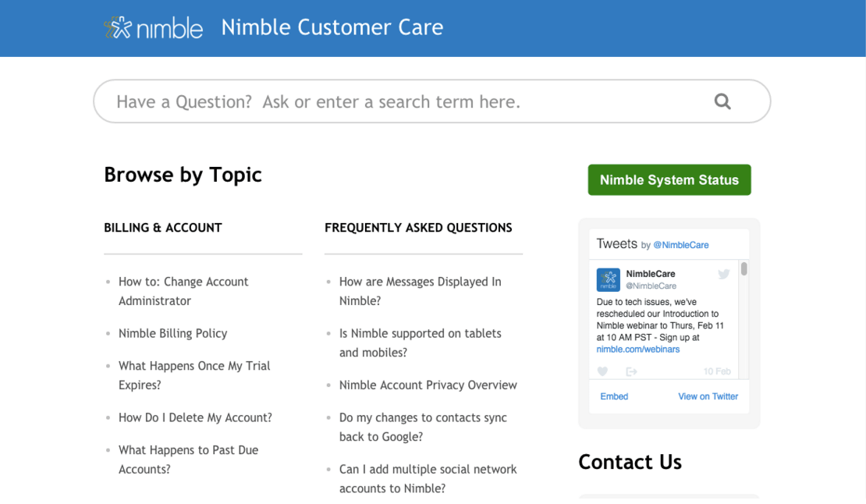The image size is (866, 504).
Task: Click the 10 Feb tweet date
Action: 717,371
